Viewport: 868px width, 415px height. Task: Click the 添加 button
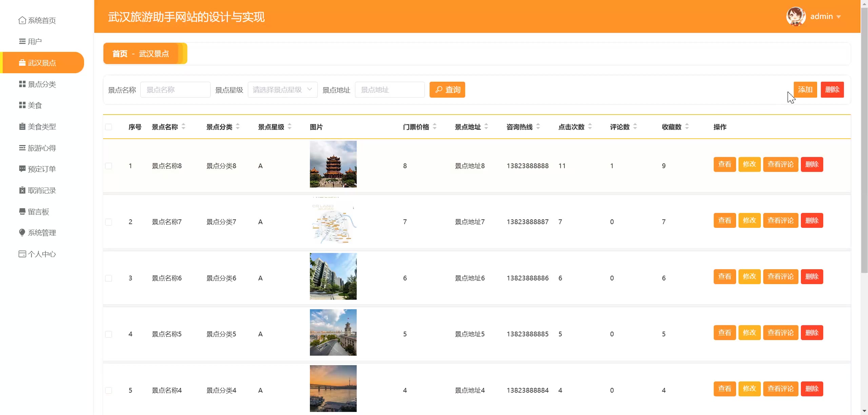[805, 90]
